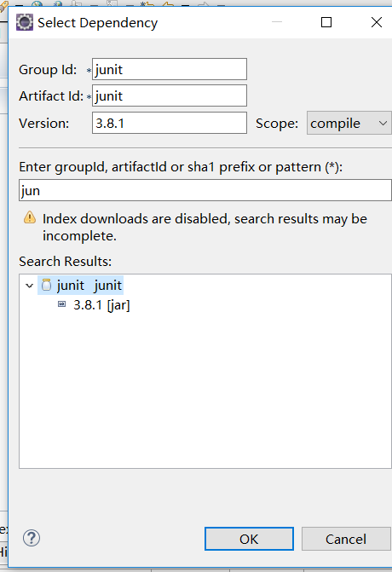Click the 'Version:' label
392x572 pixels.
[x=43, y=124]
